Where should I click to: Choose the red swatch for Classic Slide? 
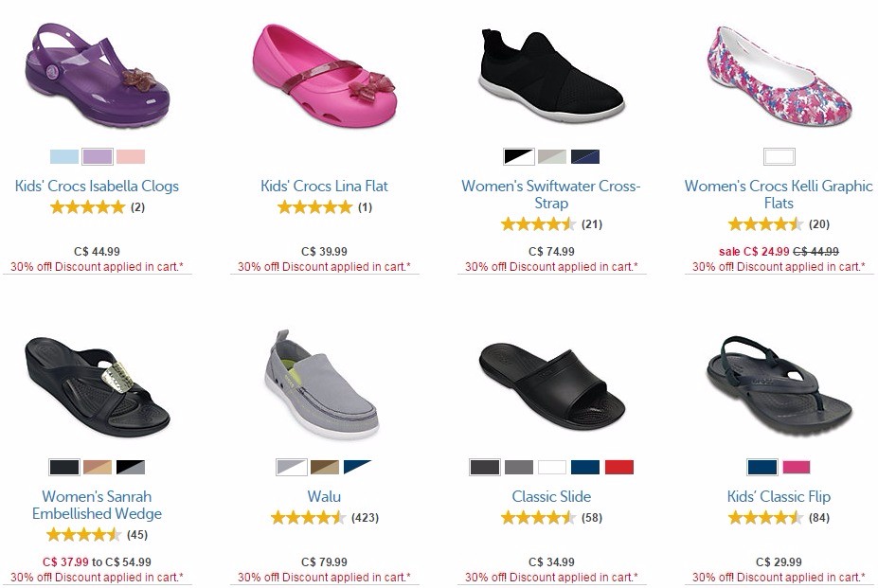[x=618, y=467]
